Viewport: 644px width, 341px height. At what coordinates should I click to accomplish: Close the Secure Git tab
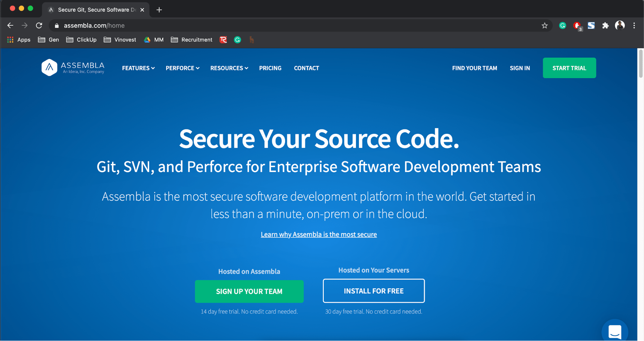click(142, 10)
